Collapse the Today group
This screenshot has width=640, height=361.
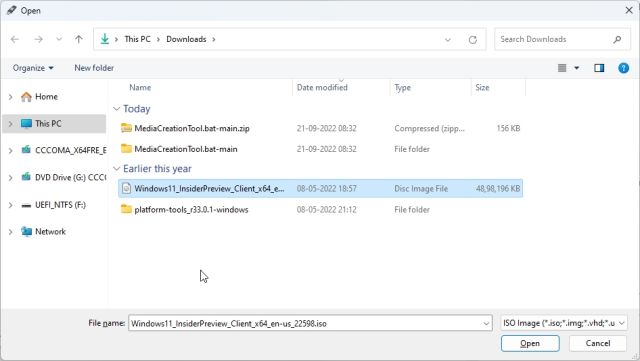click(116, 109)
